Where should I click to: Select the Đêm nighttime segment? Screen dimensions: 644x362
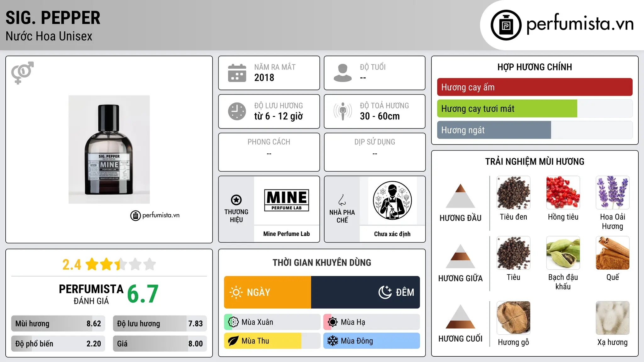point(365,292)
